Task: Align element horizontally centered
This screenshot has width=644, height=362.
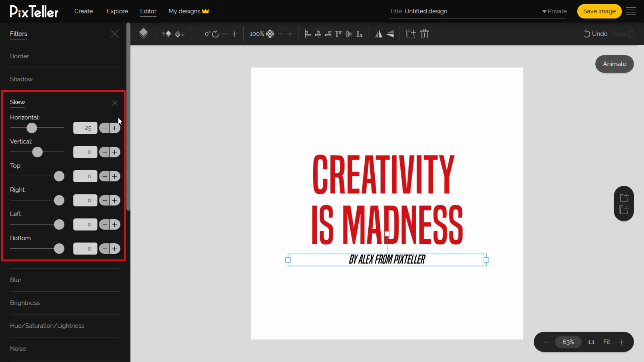Action: coord(318,34)
